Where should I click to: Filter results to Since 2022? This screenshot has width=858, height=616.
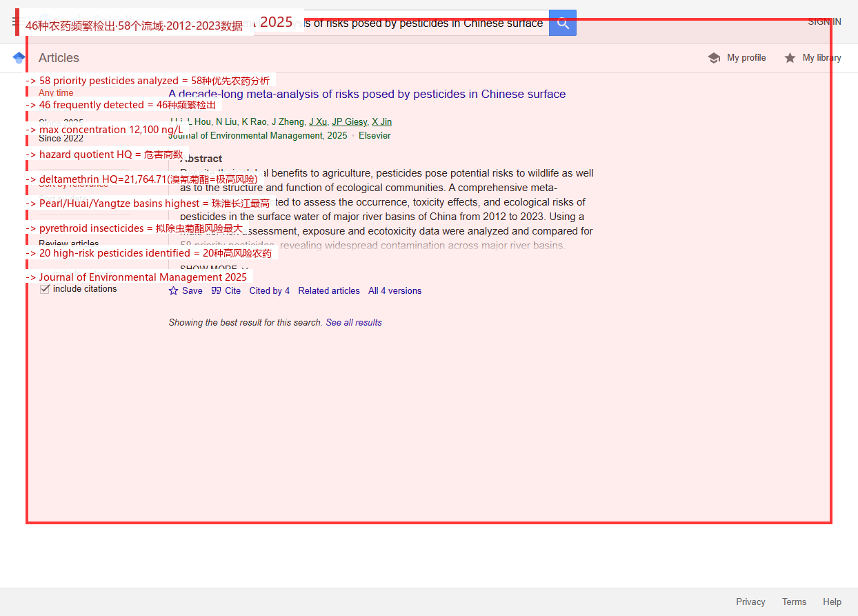pos(61,138)
